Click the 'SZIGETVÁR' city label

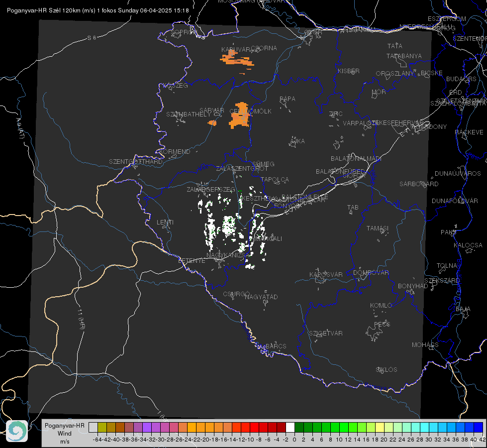[x=325, y=334]
